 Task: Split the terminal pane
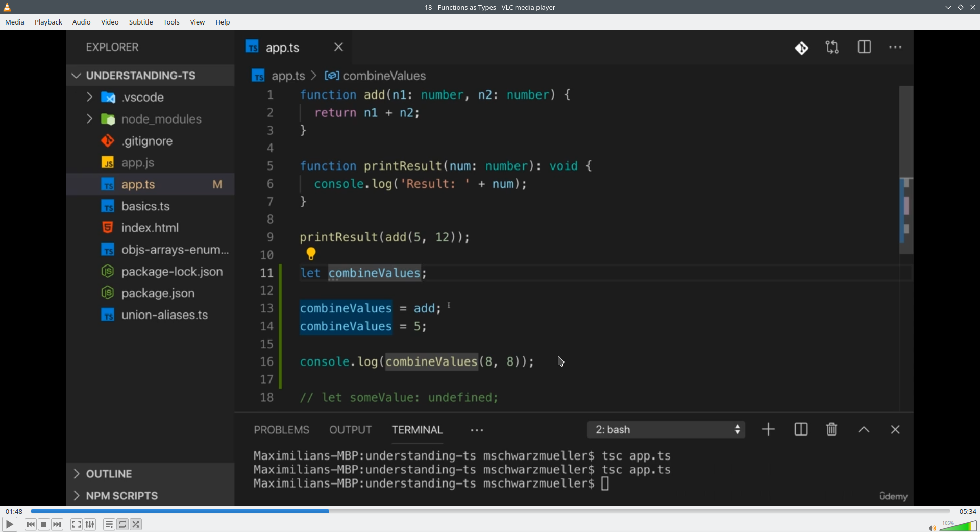801,429
